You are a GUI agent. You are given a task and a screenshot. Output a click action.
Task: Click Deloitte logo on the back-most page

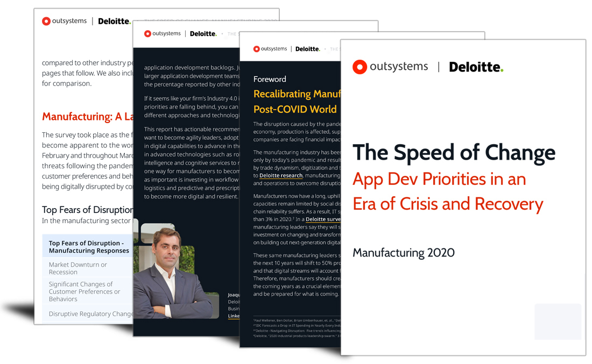point(115,21)
